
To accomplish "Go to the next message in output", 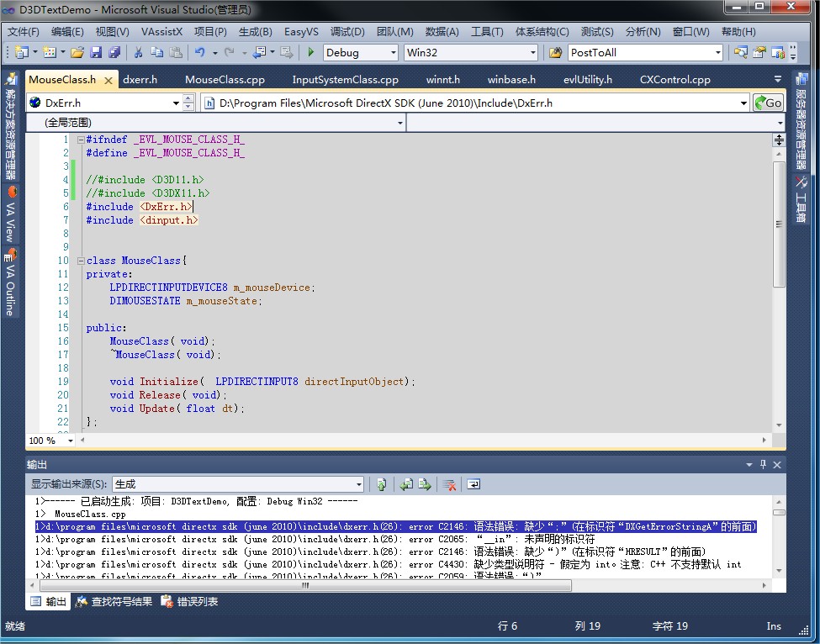I will pyautogui.click(x=425, y=484).
